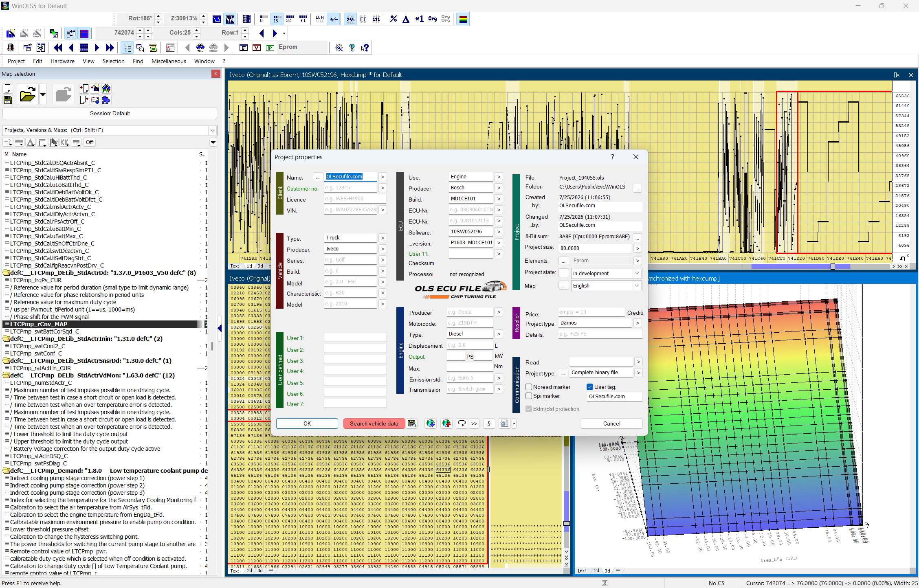
Task: Show percent difference with % icon
Action: point(393,19)
